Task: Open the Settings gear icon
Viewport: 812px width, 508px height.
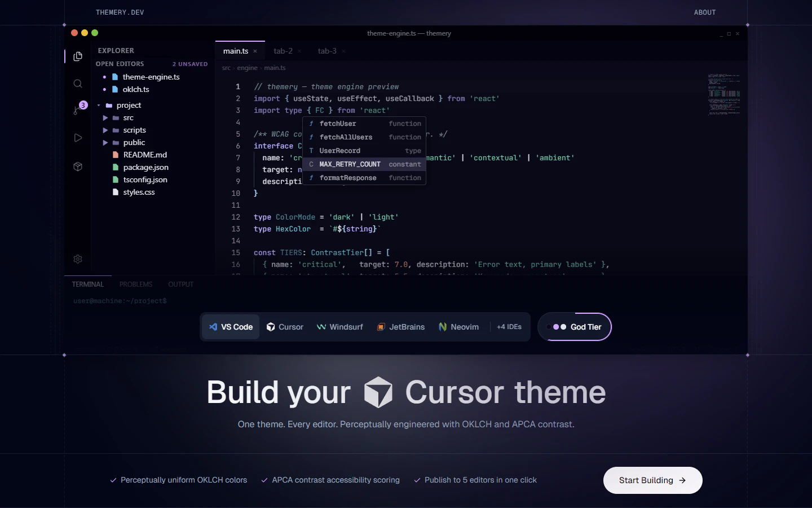Action: tap(78, 259)
